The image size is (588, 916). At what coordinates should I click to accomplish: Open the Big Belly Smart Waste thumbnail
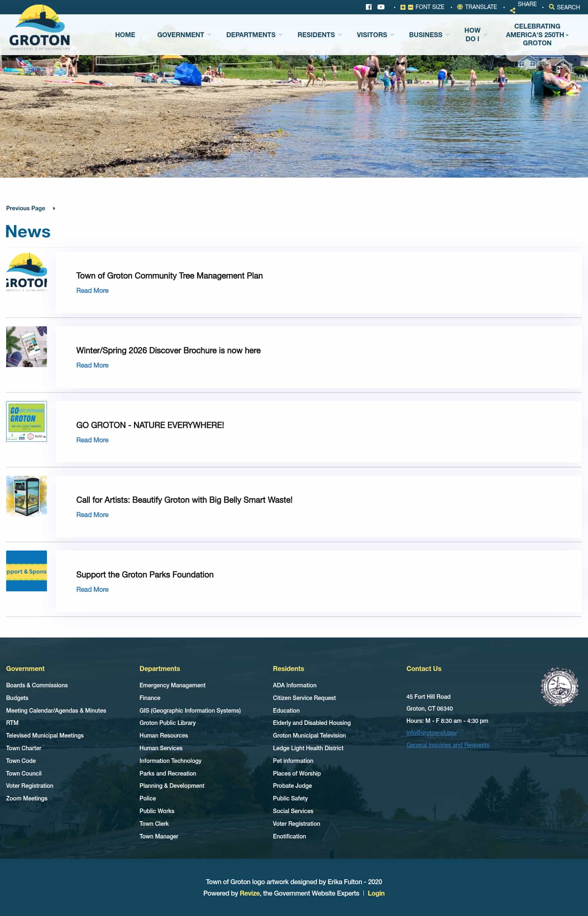(x=27, y=496)
